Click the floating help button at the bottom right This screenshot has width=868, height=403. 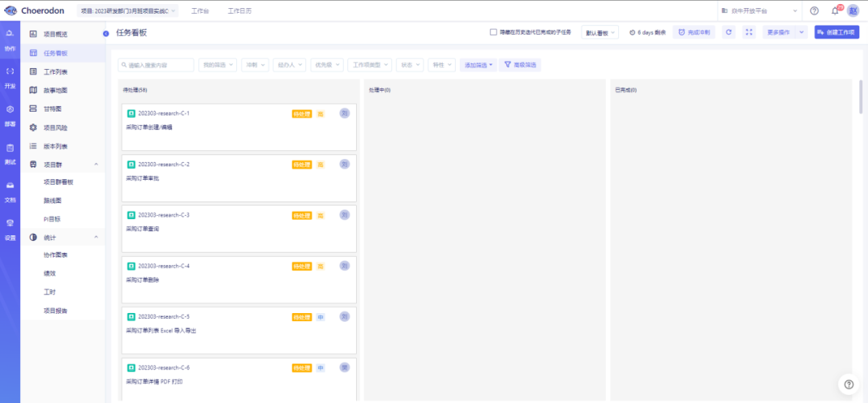pos(849,385)
